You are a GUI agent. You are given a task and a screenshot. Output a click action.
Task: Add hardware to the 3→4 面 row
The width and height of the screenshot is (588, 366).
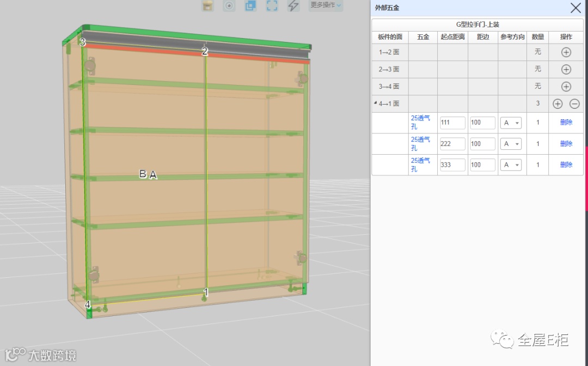point(566,87)
